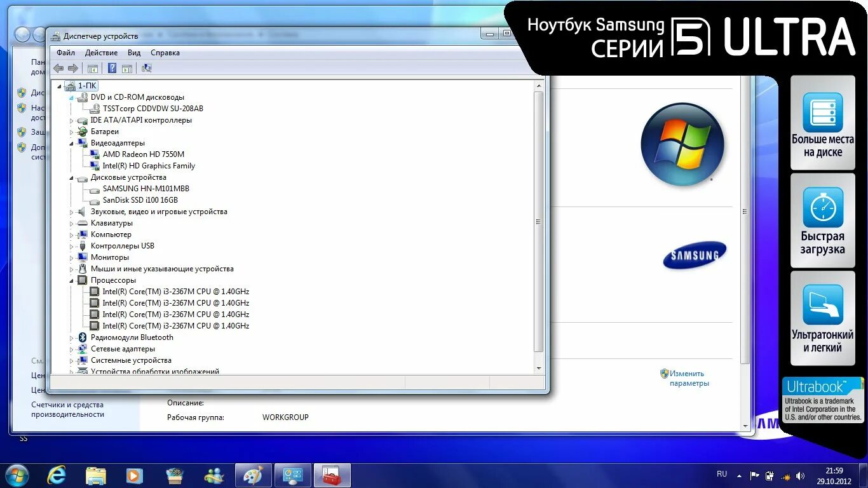Click the scan for hardware changes icon
This screenshot has width=868, height=488.
(147, 68)
